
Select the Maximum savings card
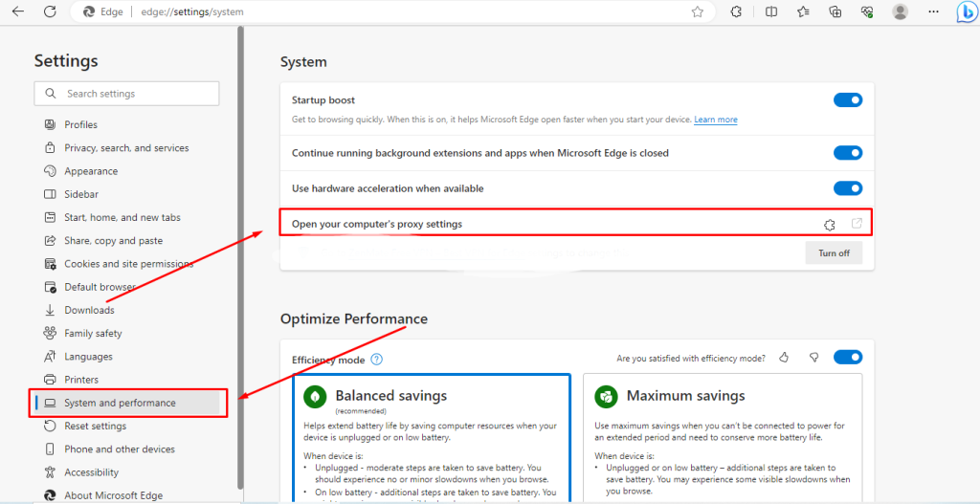tap(723, 438)
